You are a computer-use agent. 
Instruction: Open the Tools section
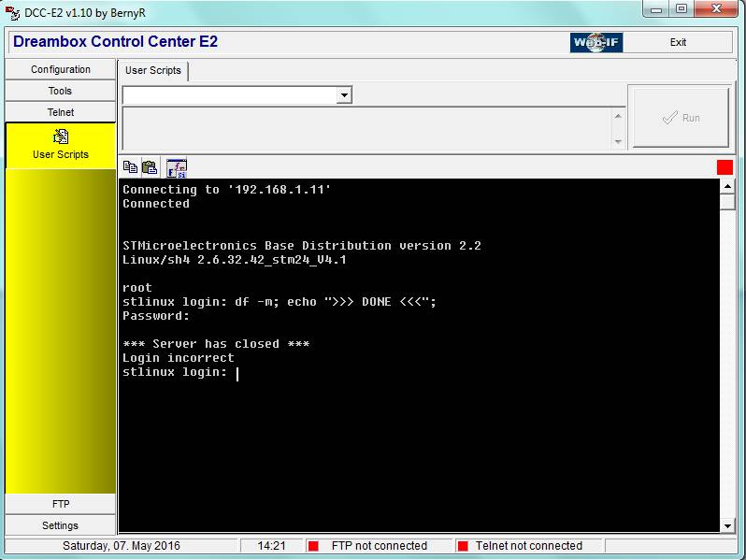coord(61,91)
